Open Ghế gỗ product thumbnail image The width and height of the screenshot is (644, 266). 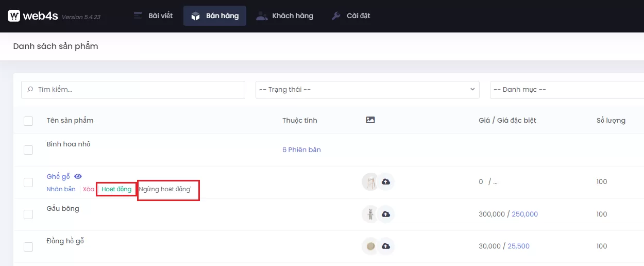(370, 182)
